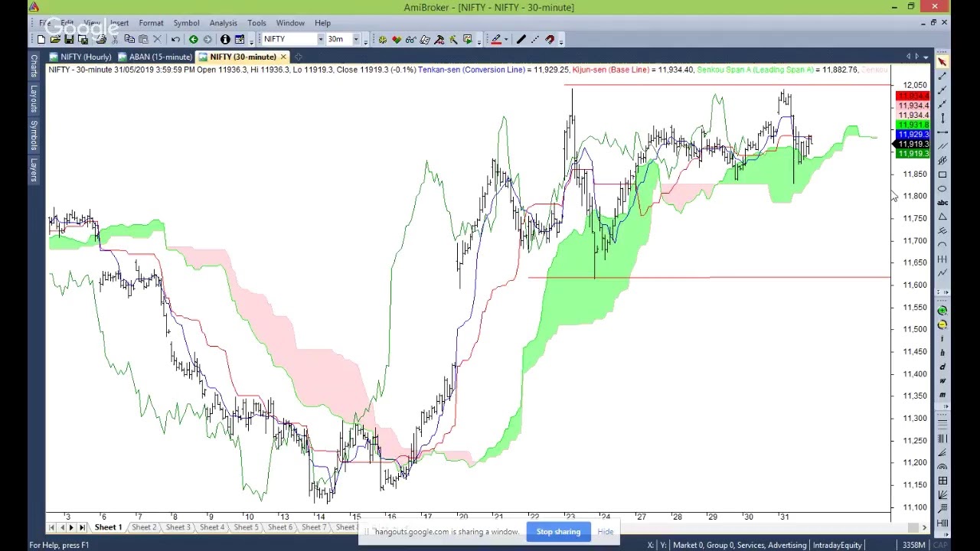Expand the pen color dropdown arrow
This screenshot has width=980, height=551.
click(506, 39)
